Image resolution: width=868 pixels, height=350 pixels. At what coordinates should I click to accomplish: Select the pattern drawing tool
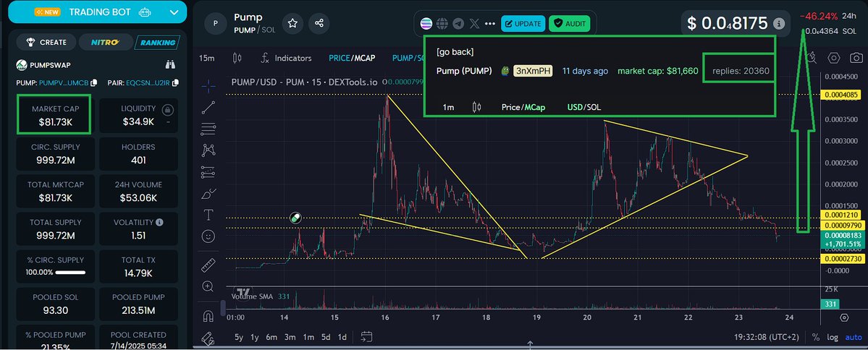(208, 149)
